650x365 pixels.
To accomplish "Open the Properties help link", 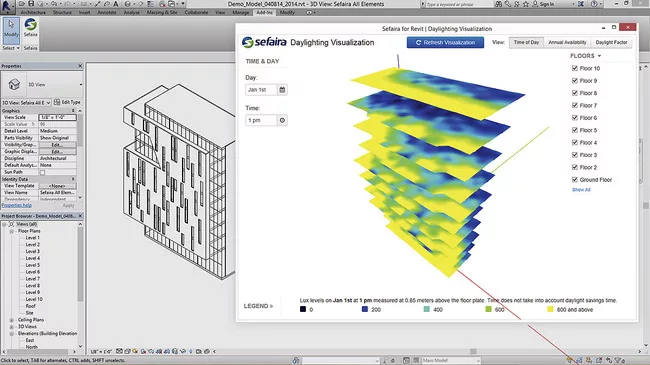I will click(17, 205).
